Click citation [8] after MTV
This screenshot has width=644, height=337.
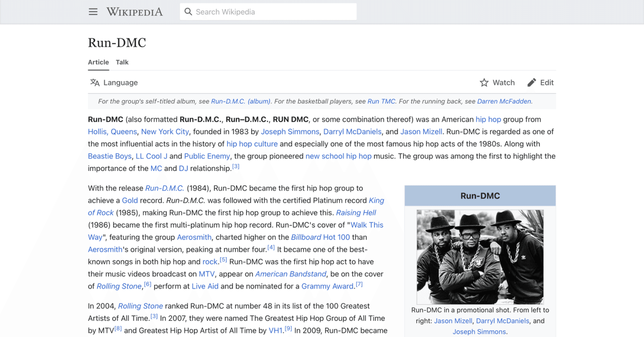click(x=118, y=329)
